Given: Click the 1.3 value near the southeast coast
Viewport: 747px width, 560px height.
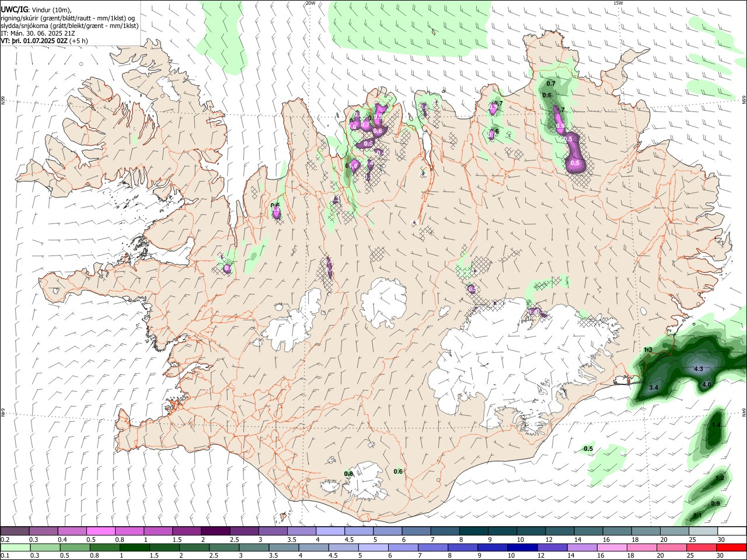Looking at the screenshot, I should [648, 349].
